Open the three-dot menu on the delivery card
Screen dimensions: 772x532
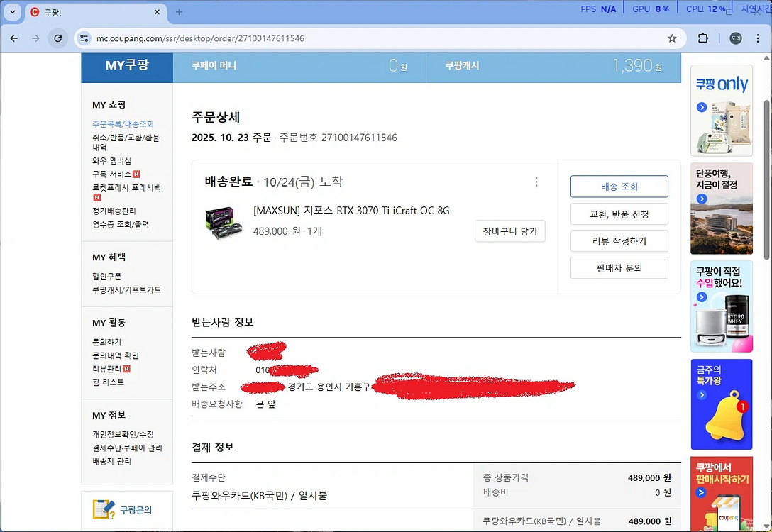[537, 182]
